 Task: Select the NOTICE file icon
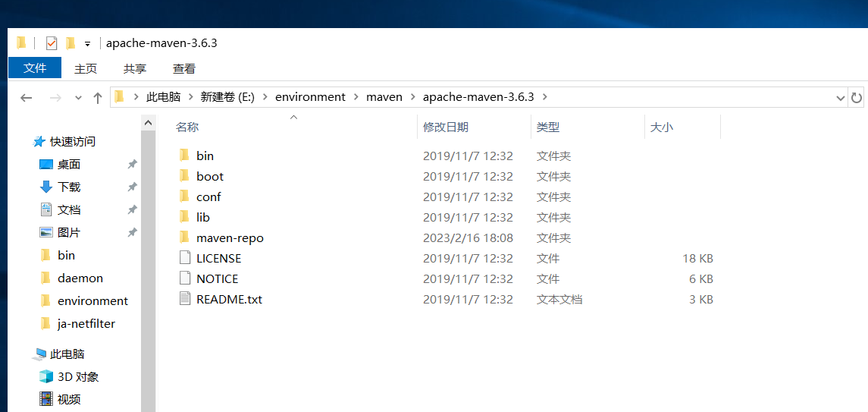(185, 278)
